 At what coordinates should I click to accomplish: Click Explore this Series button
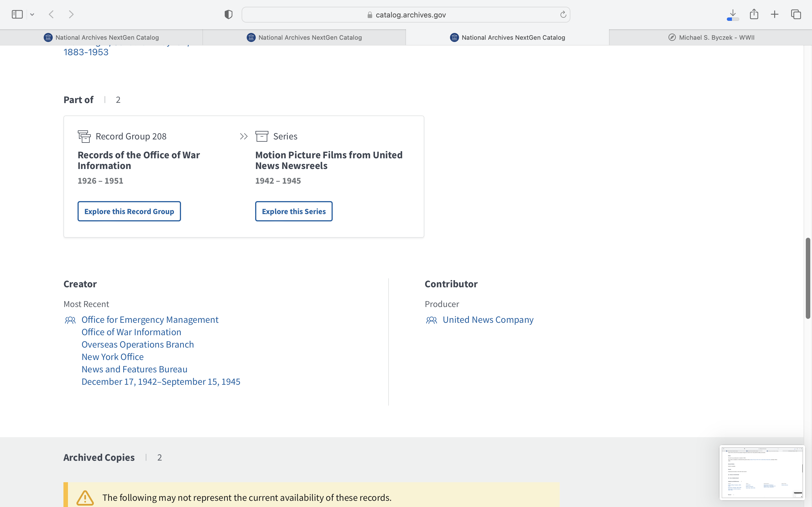294,211
